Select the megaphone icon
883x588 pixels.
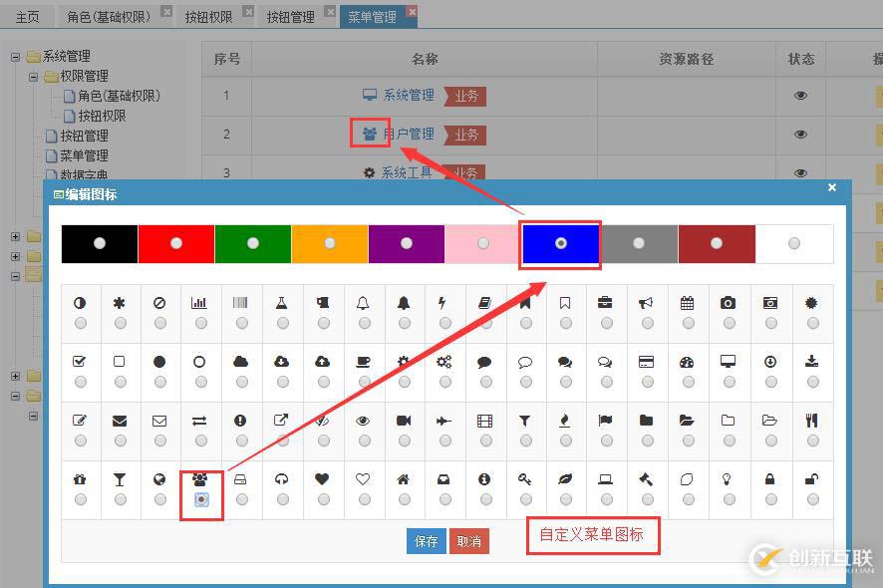click(646, 303)
